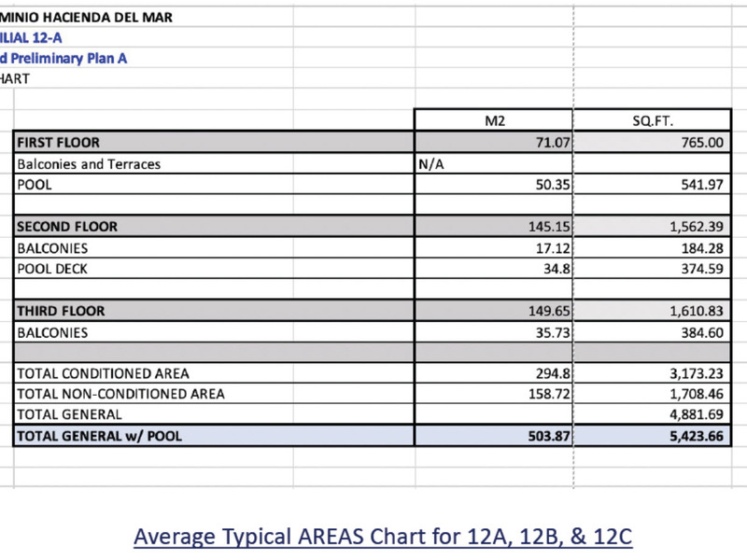This screenshot has width=747, height=560.
Task: Select the TOTAL GENERAL label cell
Action: [x=214, y=413]
